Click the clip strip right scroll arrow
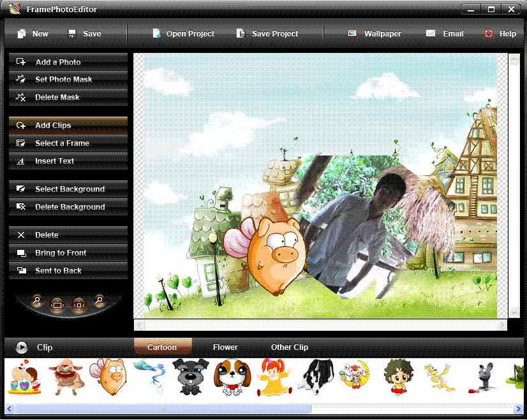 coord(518,409)
